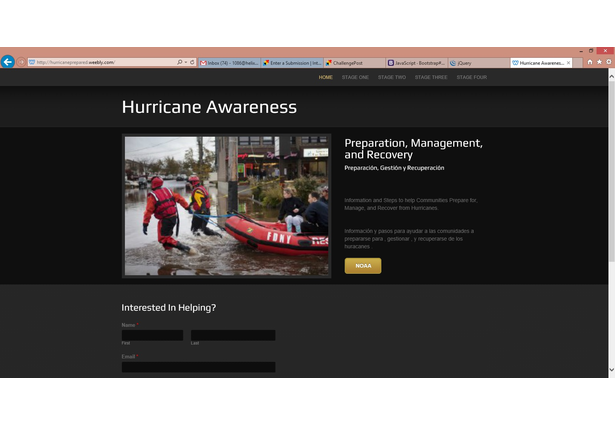
Task: Switch to the Gmail Inbox (74) tab
Action: click(x=229, y=63)
